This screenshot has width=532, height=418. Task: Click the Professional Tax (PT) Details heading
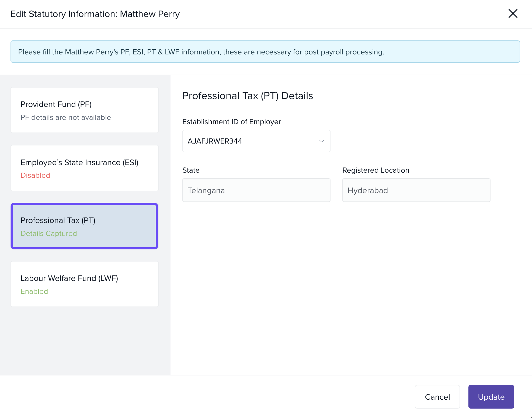click(248, 96)
